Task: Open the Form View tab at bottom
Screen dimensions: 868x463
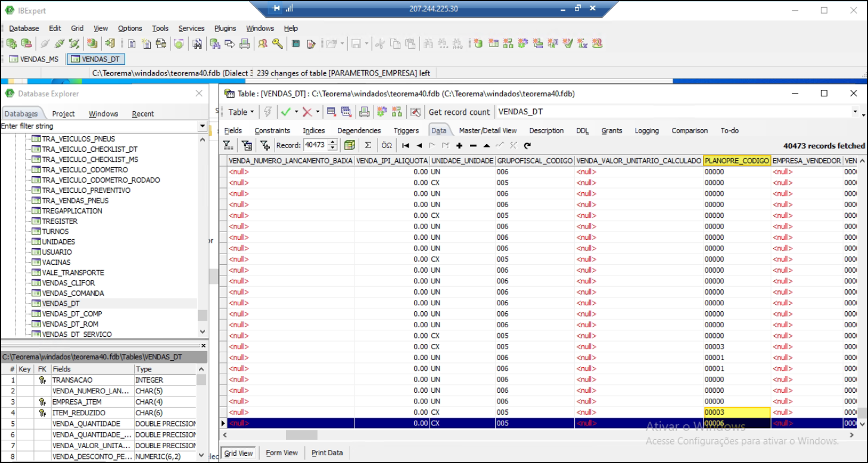Action: click(x=282, y=453)
